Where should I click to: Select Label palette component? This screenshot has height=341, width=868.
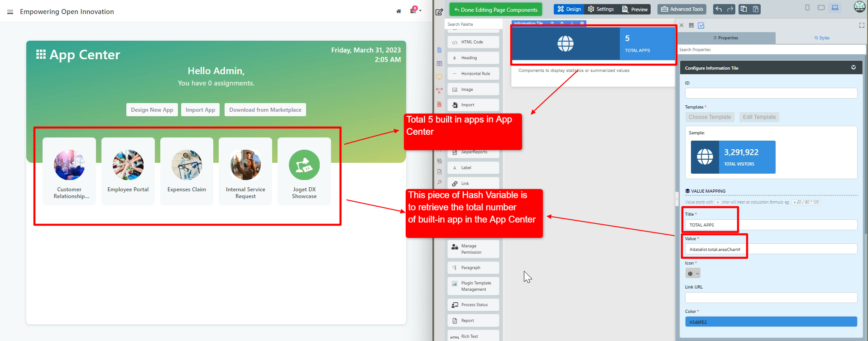tap(473, 168)
